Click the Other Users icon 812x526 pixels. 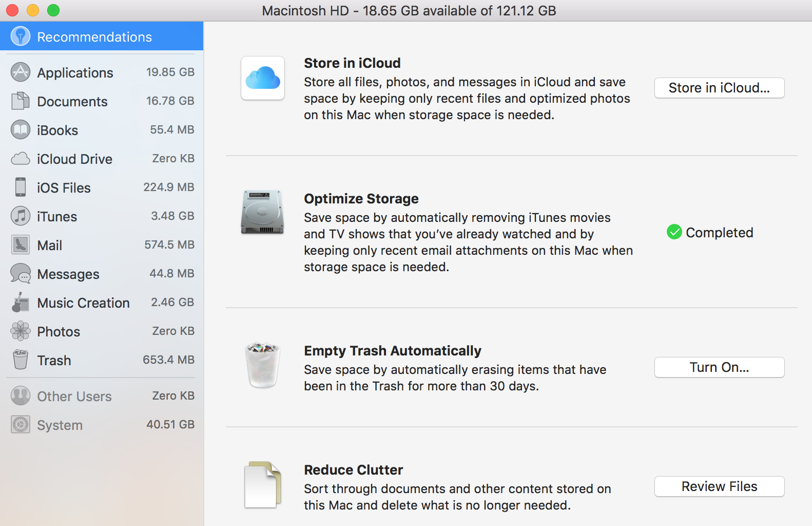pyautogui.click(x=21, y=396)
